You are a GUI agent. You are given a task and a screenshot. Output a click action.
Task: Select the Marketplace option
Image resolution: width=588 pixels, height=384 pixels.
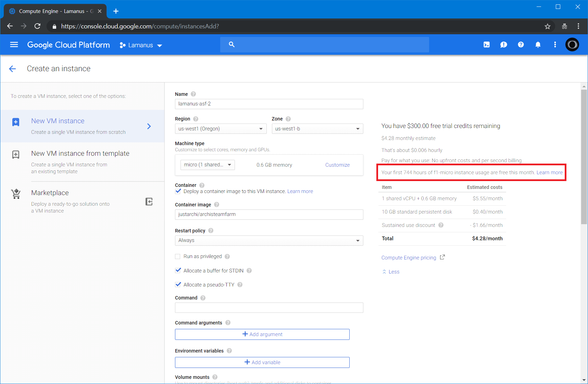coord(50,193)
